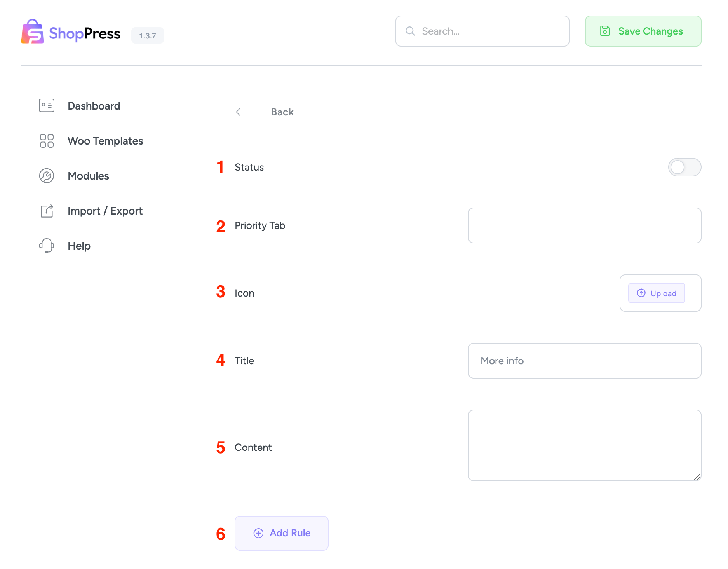This screenshot has width=728, height=569.
Task: Click inside the Priority Tab field
Action: pos(584,225)
